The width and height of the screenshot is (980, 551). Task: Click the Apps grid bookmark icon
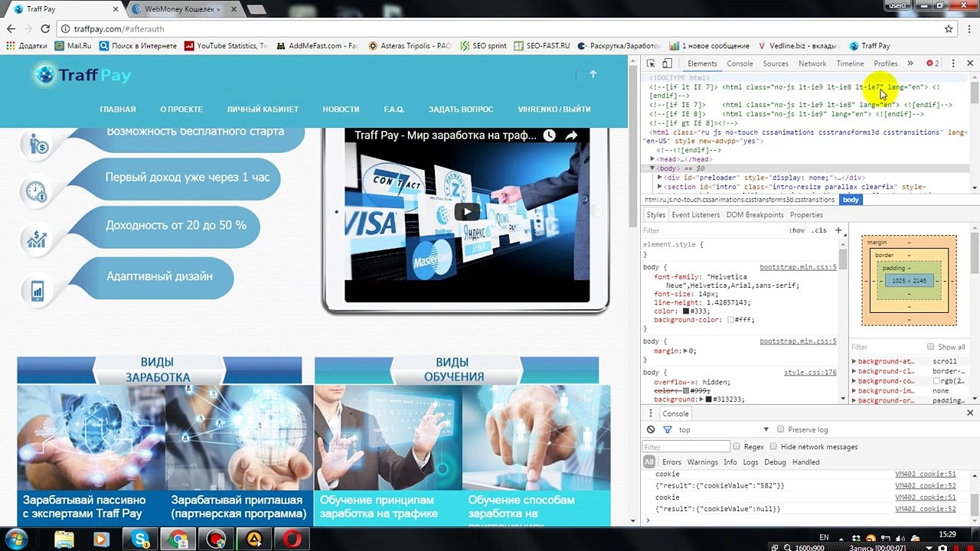(x=11, y=46)
